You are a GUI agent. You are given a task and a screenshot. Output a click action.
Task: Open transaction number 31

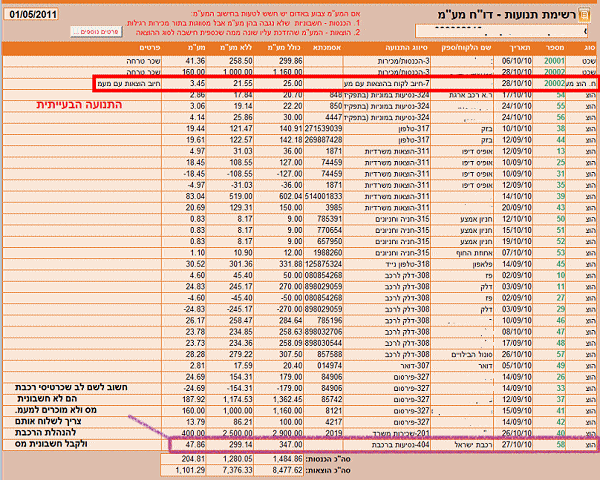[561, 174]
